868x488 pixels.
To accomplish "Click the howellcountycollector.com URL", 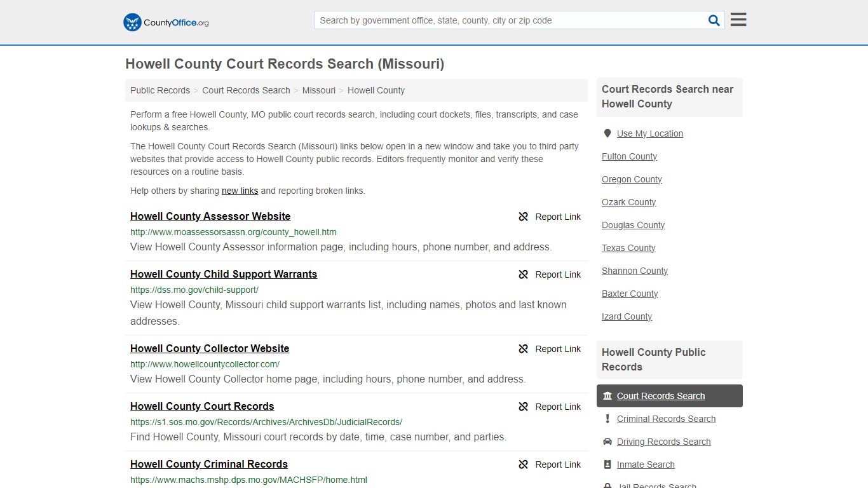I will tap(205, 364).
